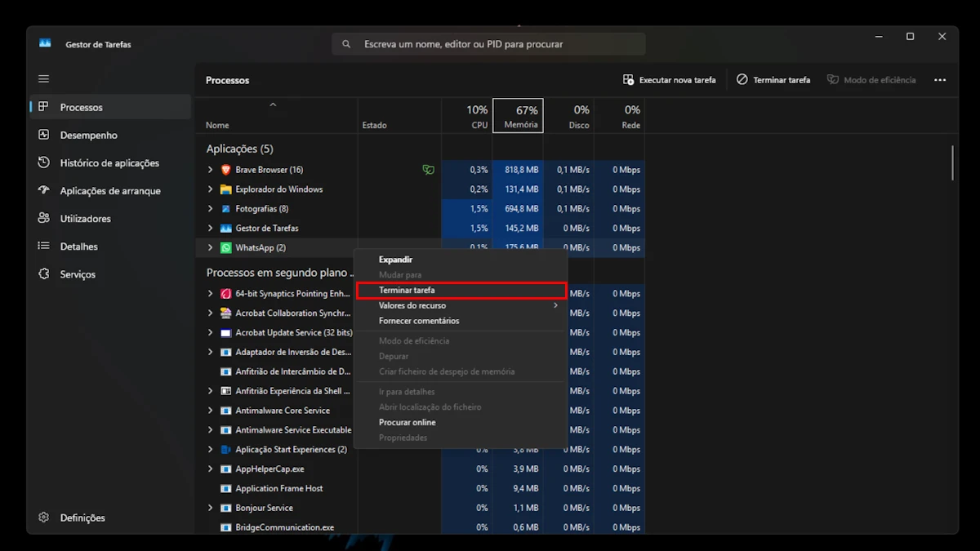Click the process list vertical scrollbar

click(952, 163)
